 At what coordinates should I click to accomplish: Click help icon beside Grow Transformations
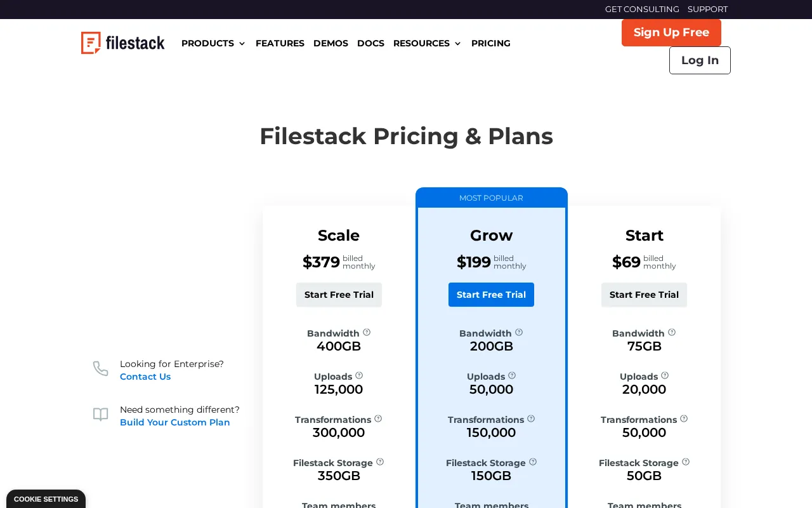coord(531,418)
